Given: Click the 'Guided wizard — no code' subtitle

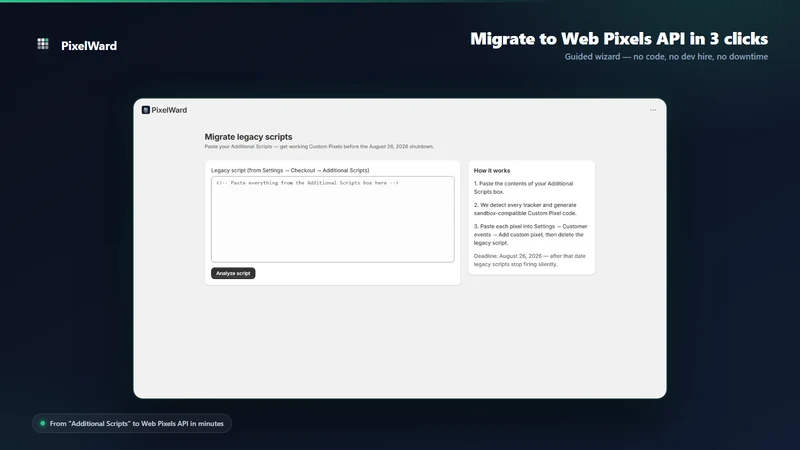Looking at the screenshot, I should (666, 57).
